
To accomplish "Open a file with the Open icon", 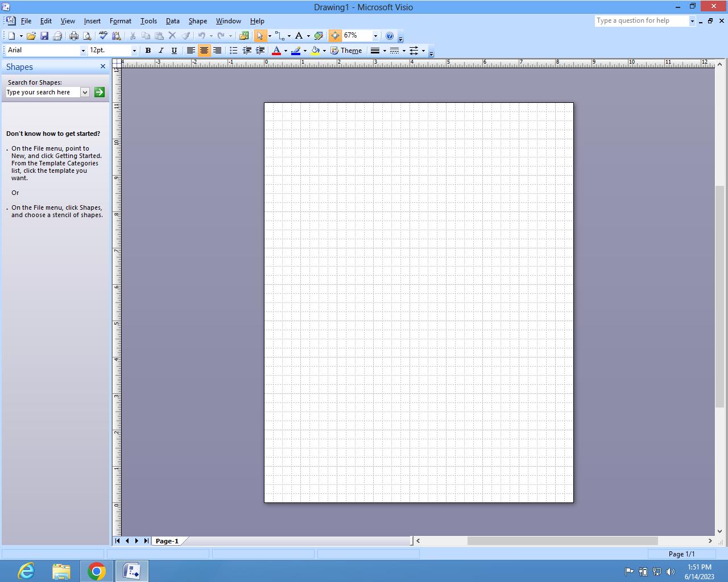I will 31,36.
